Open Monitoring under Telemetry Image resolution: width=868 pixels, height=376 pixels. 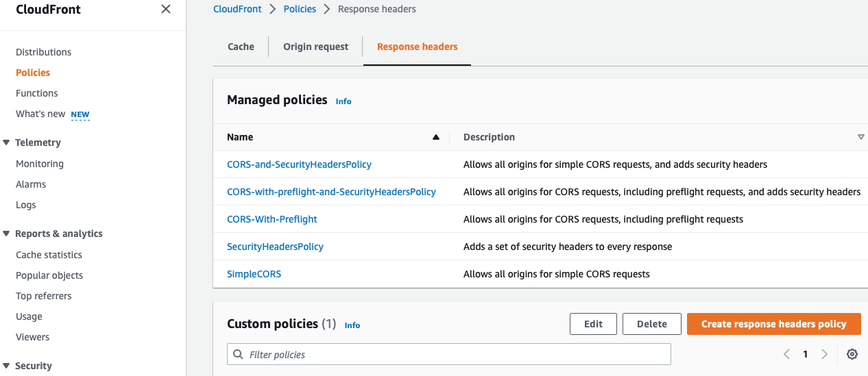click(x=40, y=164)
